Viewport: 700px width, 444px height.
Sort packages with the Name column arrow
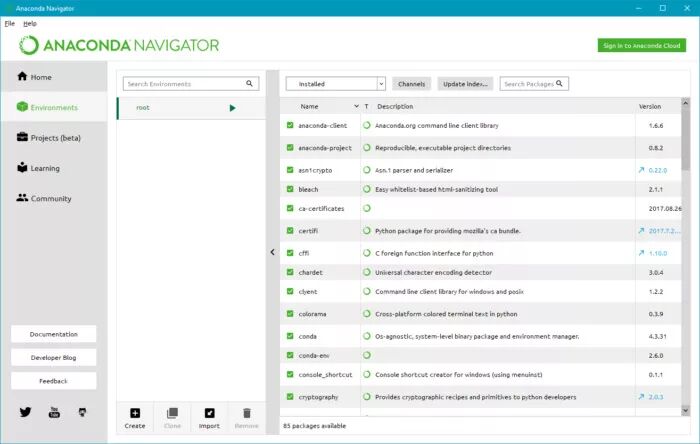point(356,106)
